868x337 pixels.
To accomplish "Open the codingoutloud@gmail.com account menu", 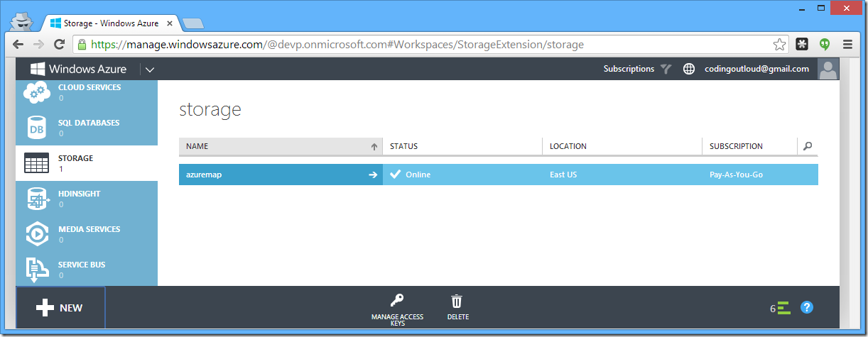I will [x=756, y=69].
